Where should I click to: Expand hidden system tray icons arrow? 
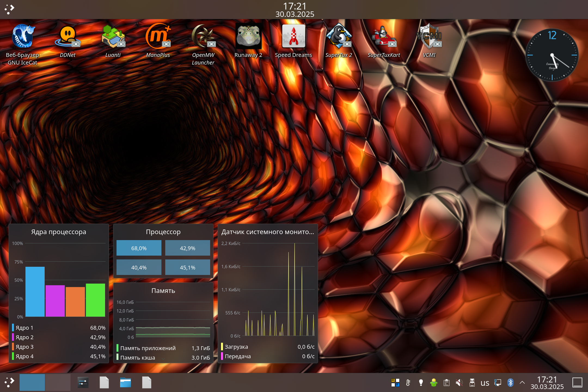pyautogui.click(x=522, y=382)
